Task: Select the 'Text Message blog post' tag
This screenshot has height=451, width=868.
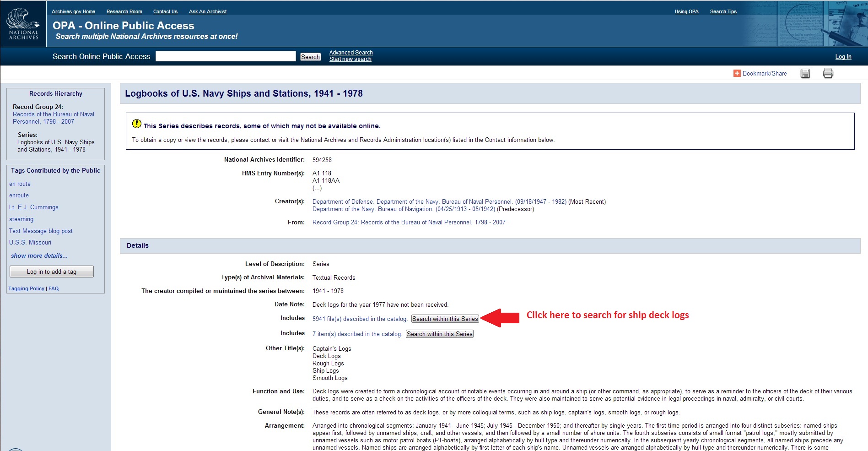Action: [41, 231]
